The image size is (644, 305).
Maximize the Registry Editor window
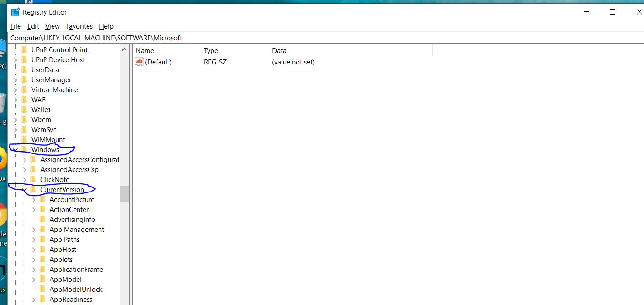[612, 12]
